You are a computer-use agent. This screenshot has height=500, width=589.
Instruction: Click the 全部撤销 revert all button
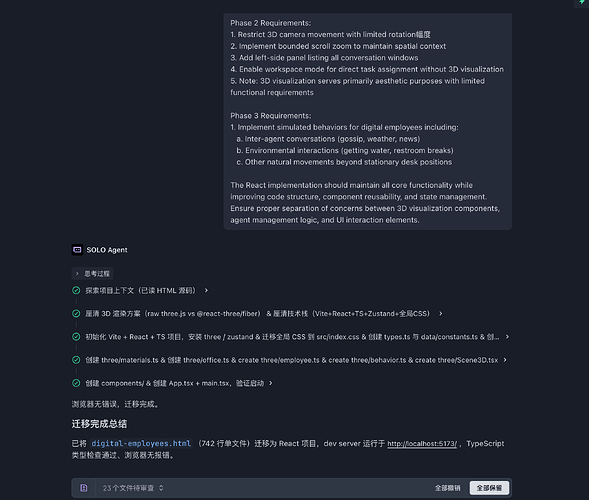click(447, 488)
